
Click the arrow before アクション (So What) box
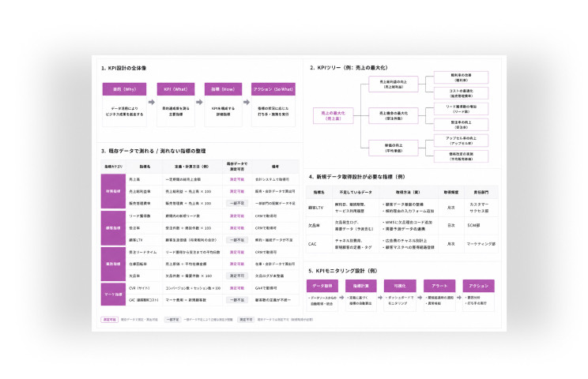point(247,102)
